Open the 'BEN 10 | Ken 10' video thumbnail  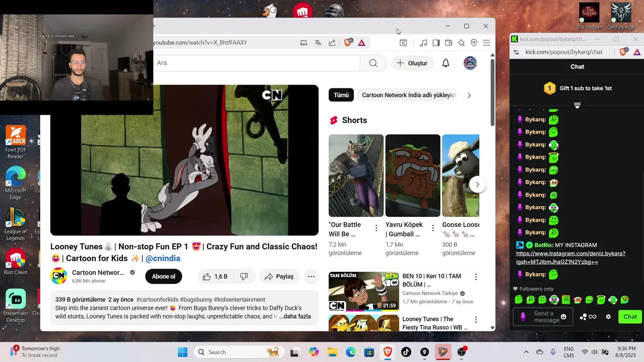point(364,292)
